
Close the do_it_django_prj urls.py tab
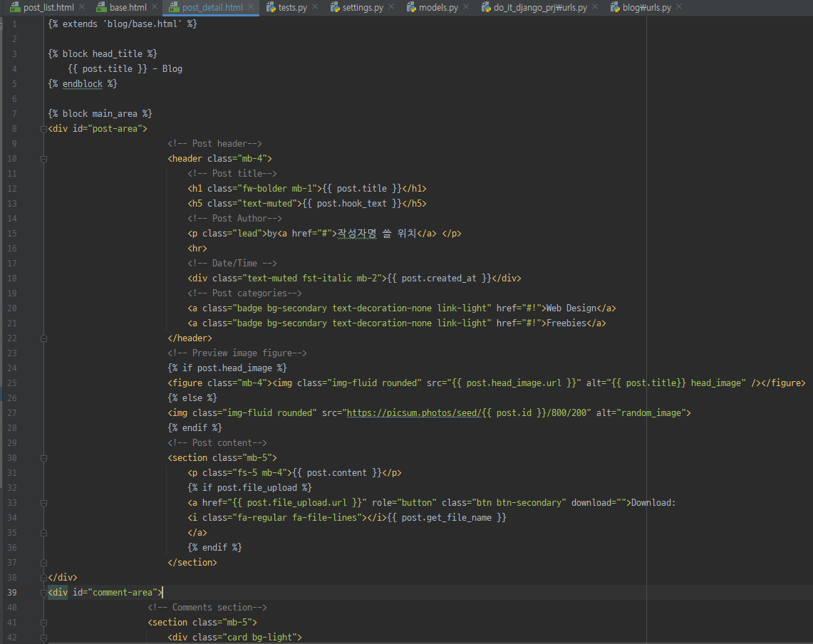pos(595,6)
